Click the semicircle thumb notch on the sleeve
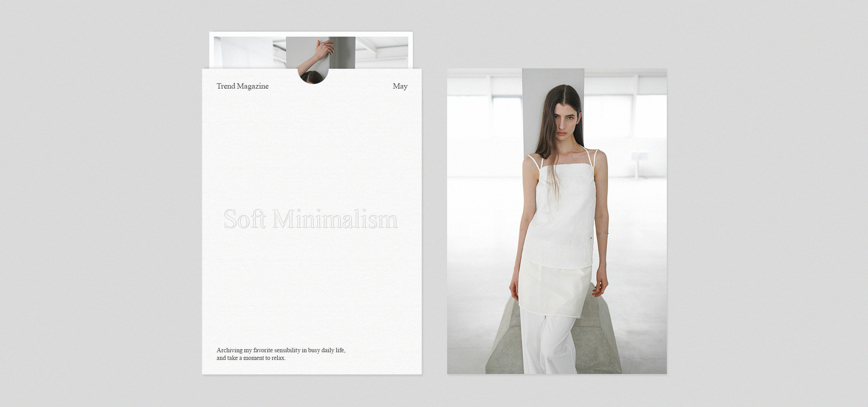Screen dimensions: 868x407 [x=313, y=76]
